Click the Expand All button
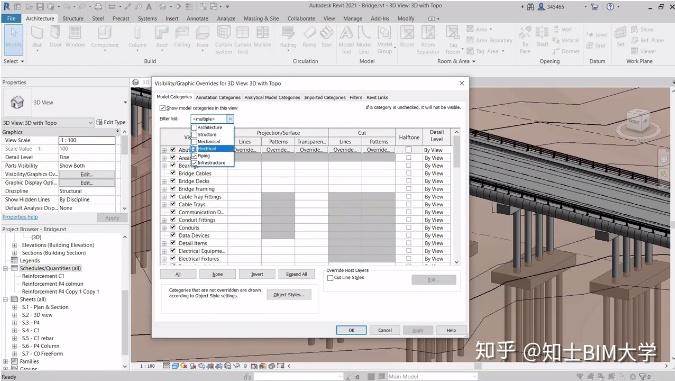Image resolution: width=675 pixels, height=381 pixels. coord(297,274)
